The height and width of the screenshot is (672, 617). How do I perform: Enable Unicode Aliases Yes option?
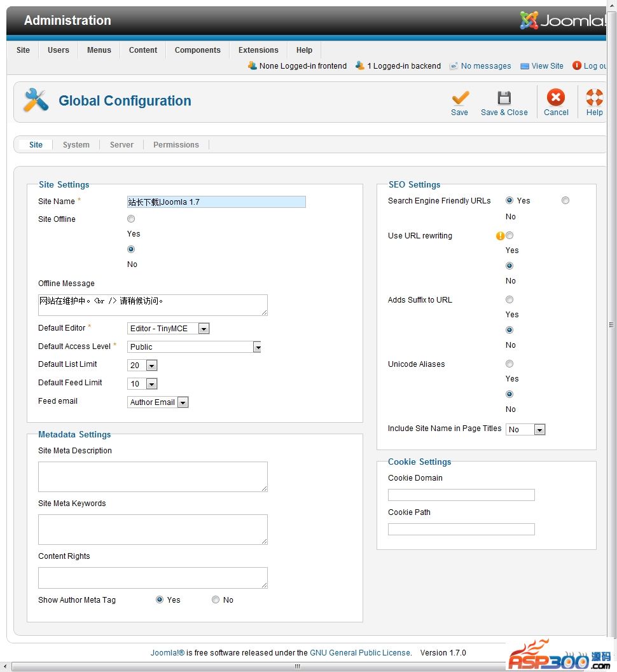pyautogui.click(x=510, y=364)
